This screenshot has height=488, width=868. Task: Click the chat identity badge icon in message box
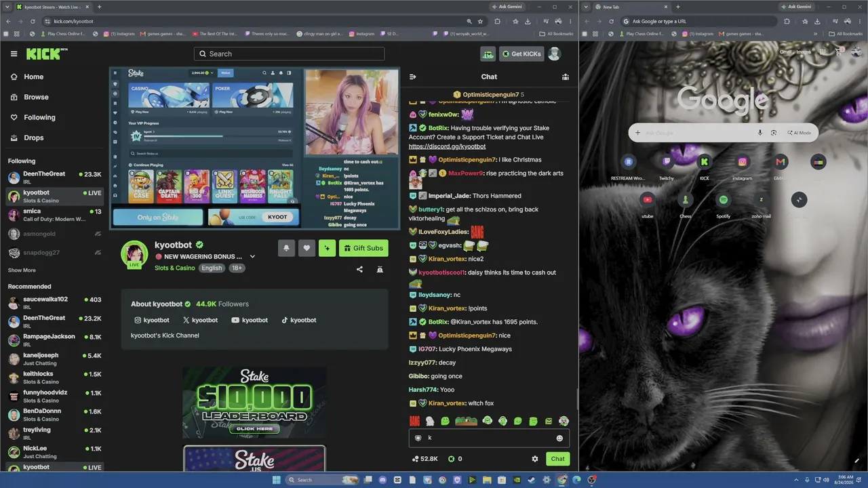[418, 438]
